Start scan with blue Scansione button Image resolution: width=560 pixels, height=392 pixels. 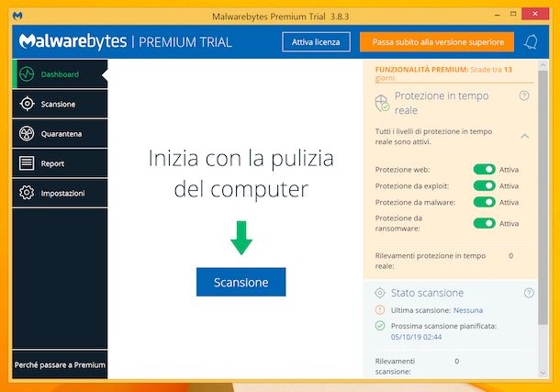(x=241, y=282)
